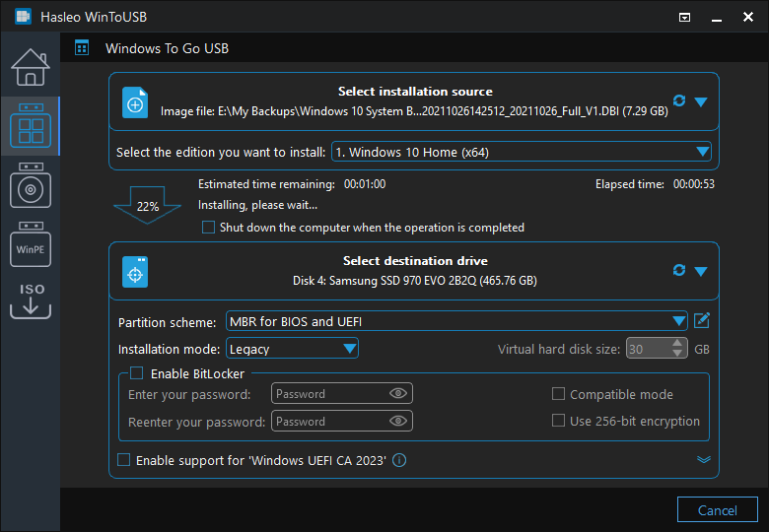Refresh the destination drive list
Viewport: 769px width, 532px height.
tap(679, 270)
